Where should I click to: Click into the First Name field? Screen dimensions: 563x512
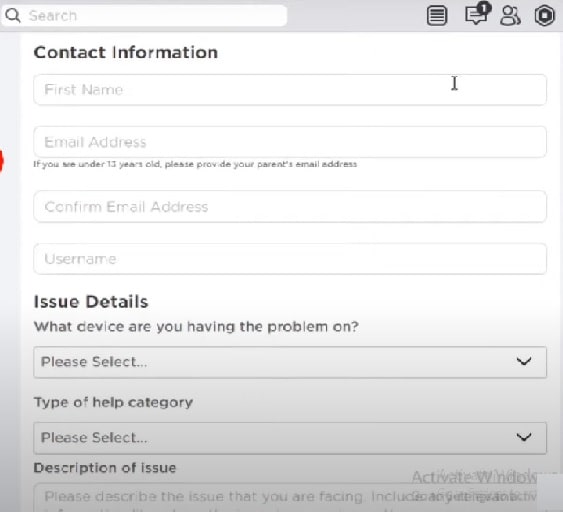[x=290, y=90]
